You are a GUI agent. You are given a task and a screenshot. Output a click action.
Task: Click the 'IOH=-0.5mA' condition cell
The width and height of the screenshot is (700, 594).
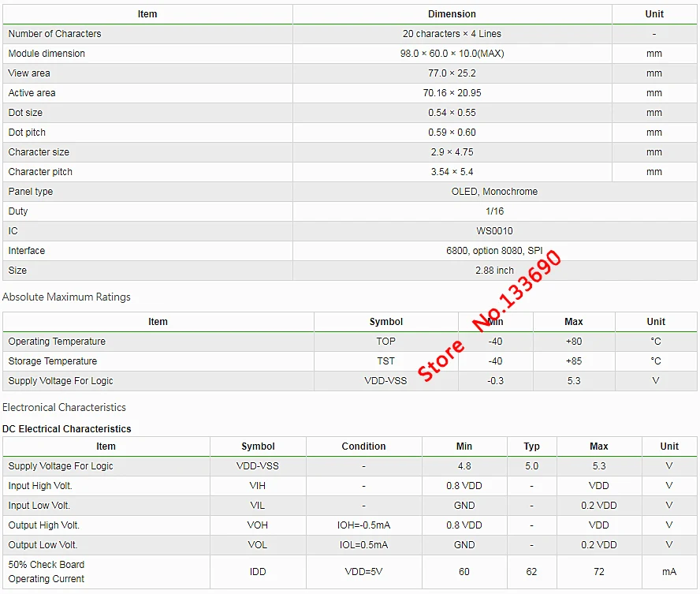click(363, 525)
